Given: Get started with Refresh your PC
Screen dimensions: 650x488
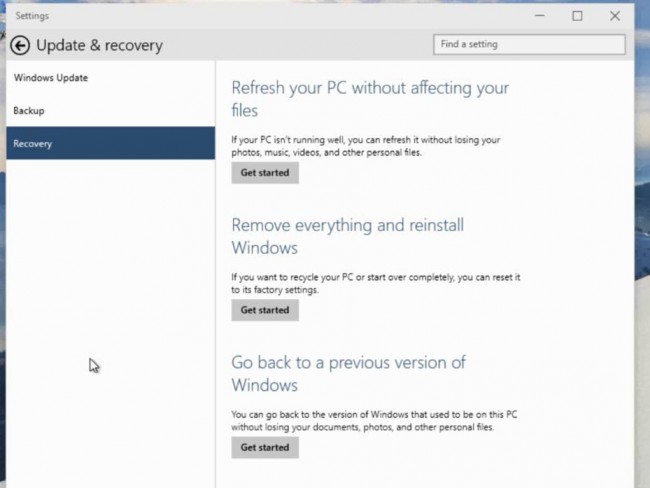Looking at the screenshot, I should [x=265, y=172].
